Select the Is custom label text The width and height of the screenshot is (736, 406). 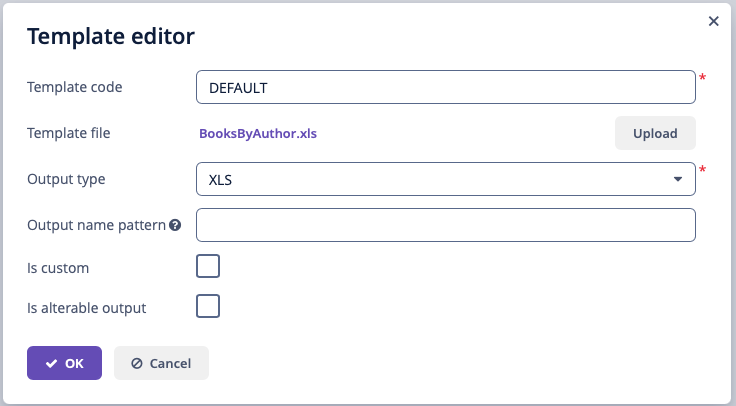pos(58,268)
